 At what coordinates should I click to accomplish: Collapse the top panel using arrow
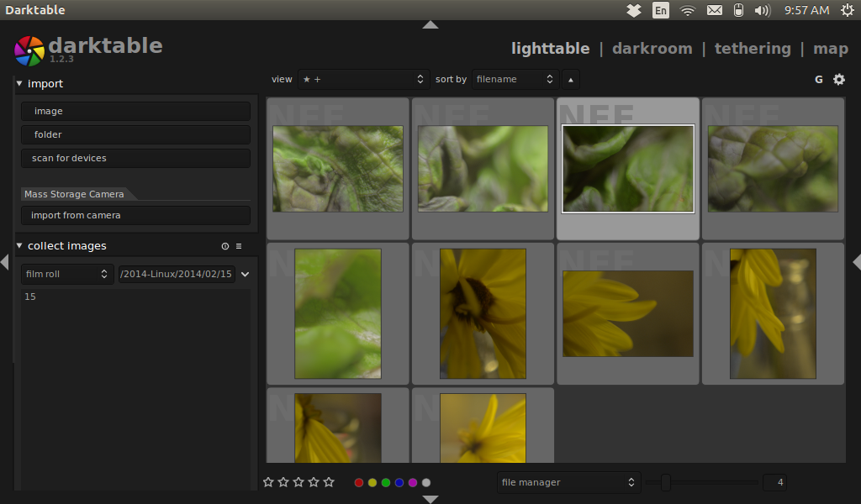430,24
